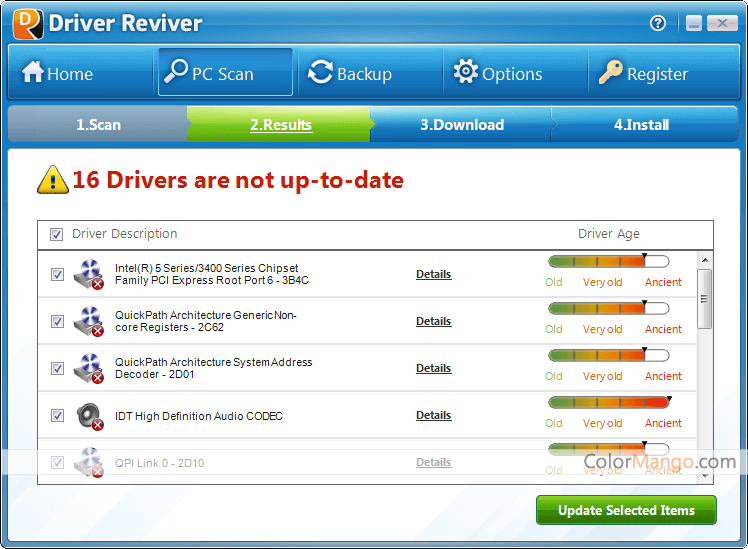Click the PC Scan magnifier icon
Image resolution: width=748 pixels, height=549 pixels.
tap(176, 72)
